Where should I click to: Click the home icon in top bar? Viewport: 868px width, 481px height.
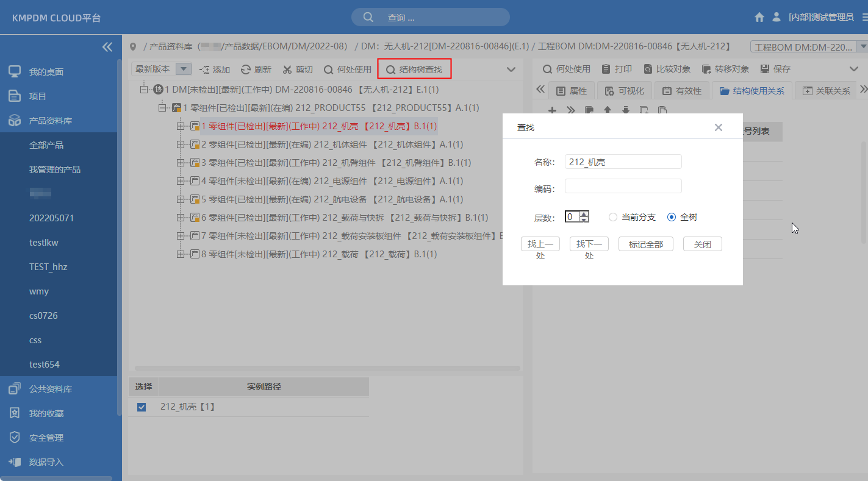point(759,17)
